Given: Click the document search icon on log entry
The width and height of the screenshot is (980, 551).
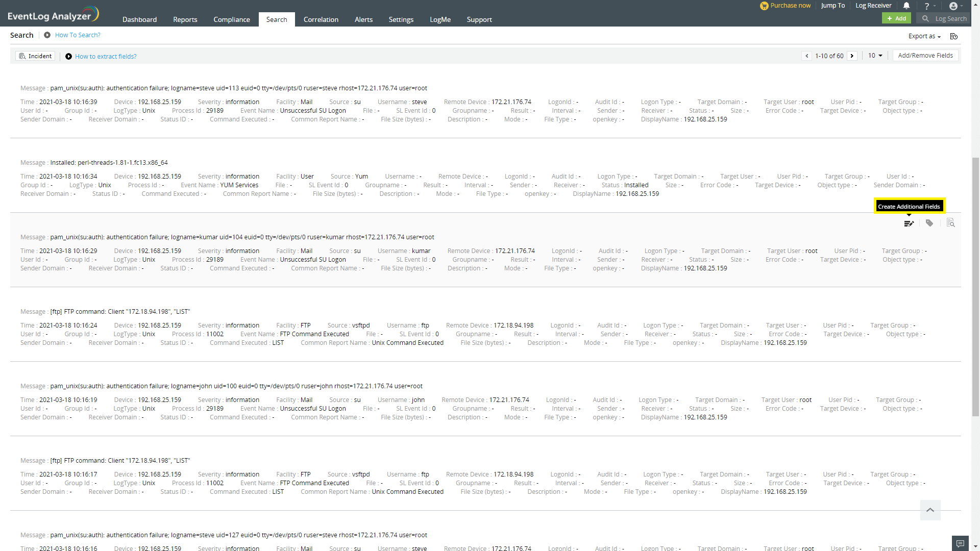Looking at the screenshot, I should point(950,223).
